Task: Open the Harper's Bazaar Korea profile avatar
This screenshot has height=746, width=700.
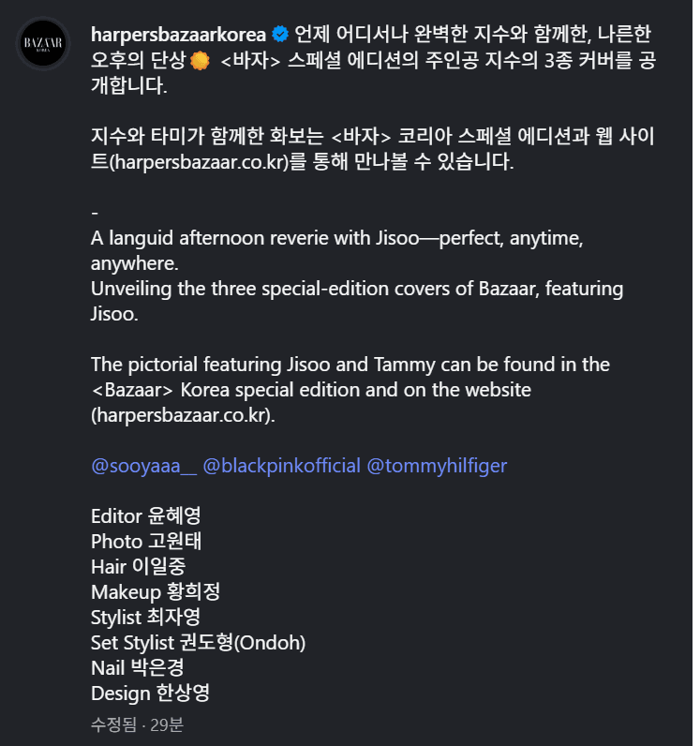Action: pyautogui.click(x=43, y=44)
